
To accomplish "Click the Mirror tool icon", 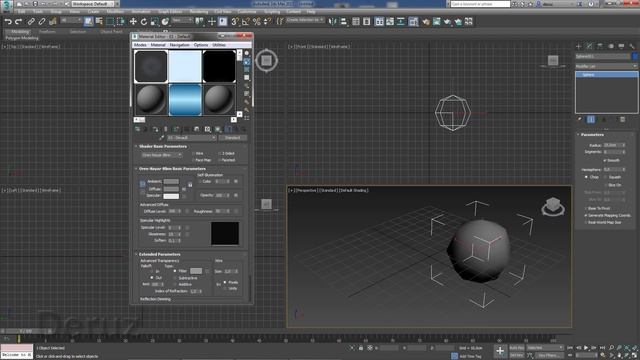I will 333,22.
